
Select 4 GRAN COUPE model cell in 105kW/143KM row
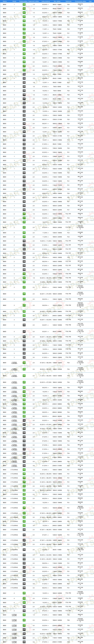14,630
